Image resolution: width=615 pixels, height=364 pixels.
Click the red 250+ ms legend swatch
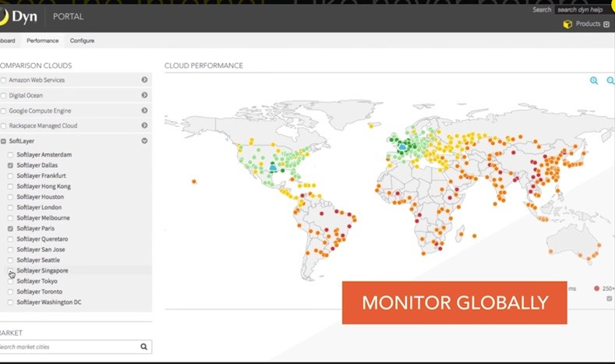pos(596,288)
